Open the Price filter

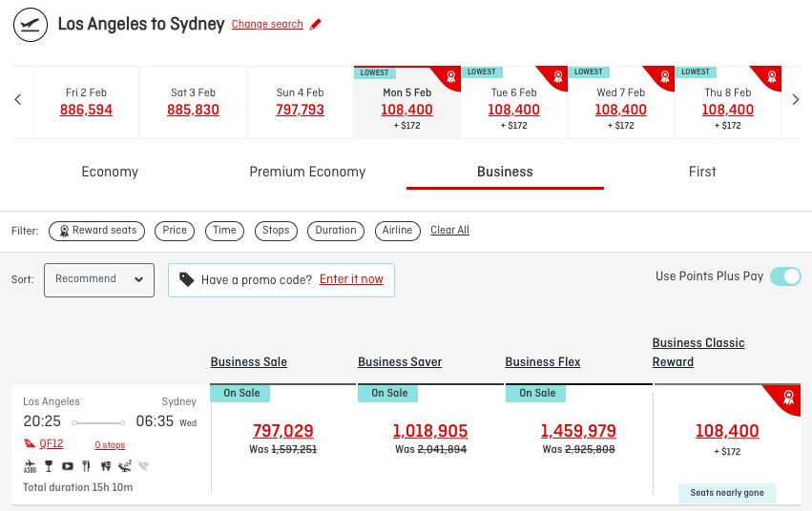175,231
